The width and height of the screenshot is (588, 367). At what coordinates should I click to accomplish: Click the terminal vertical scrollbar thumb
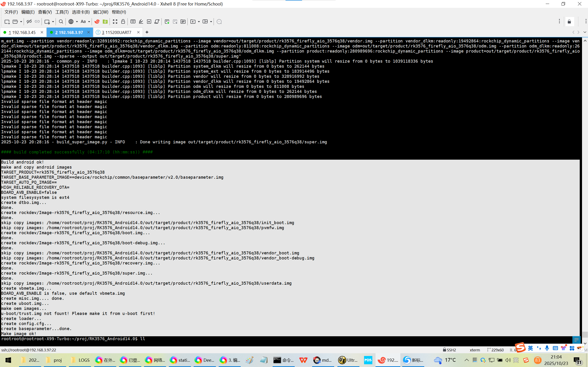click(x=585, y=334)
